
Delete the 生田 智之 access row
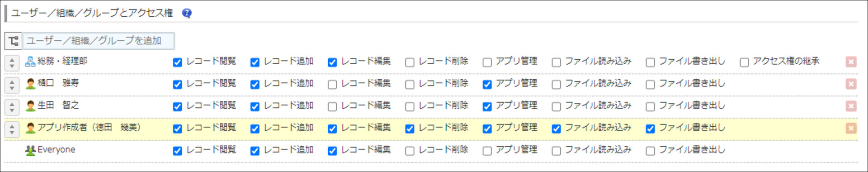click(x=851, y=106)
